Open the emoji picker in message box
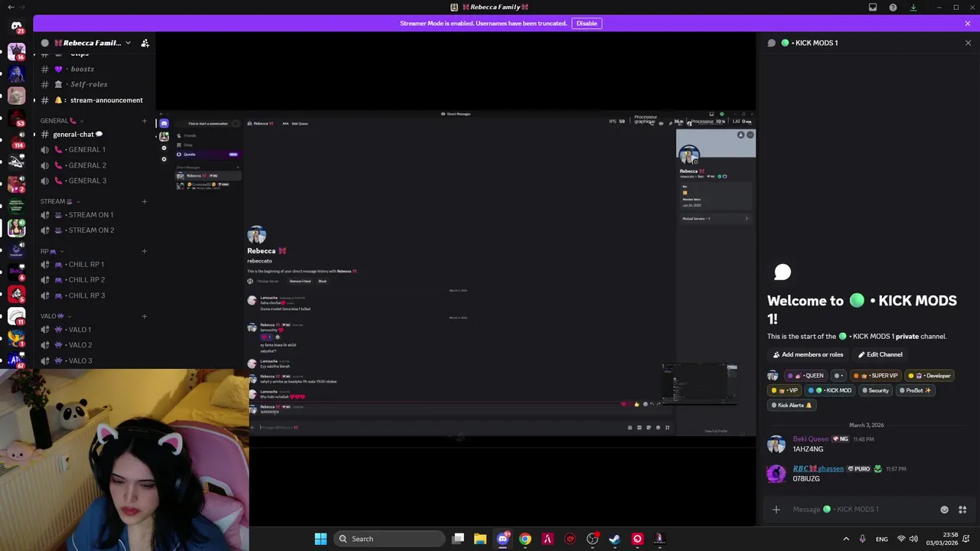 [944, 510]
